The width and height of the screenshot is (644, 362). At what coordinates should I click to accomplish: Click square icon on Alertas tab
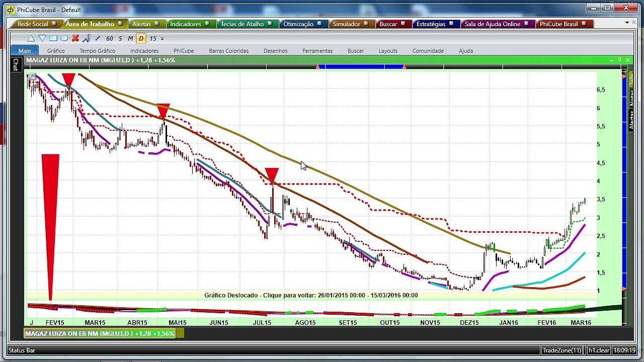coord(157,24)
